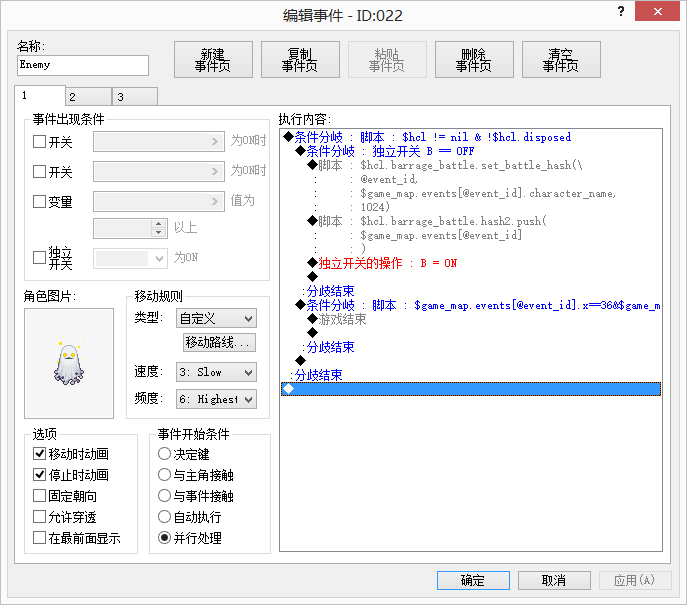Click the 删除事件页 button
Viewport: 687px width, 605px height.
474,60
